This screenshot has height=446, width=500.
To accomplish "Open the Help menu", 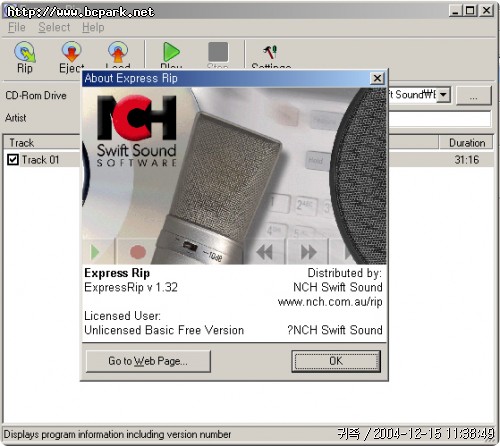I will (93, 27).
